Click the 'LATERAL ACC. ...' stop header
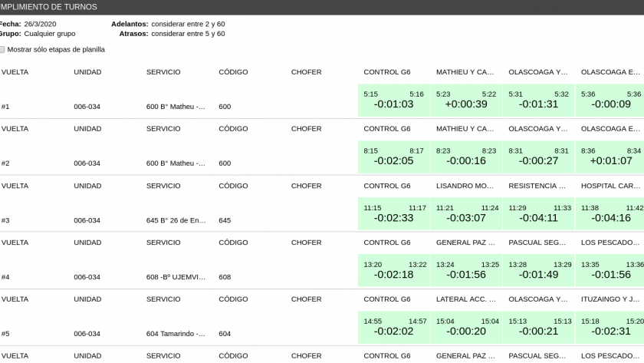This screenshot has width=644, height=363. coord(465,299)
